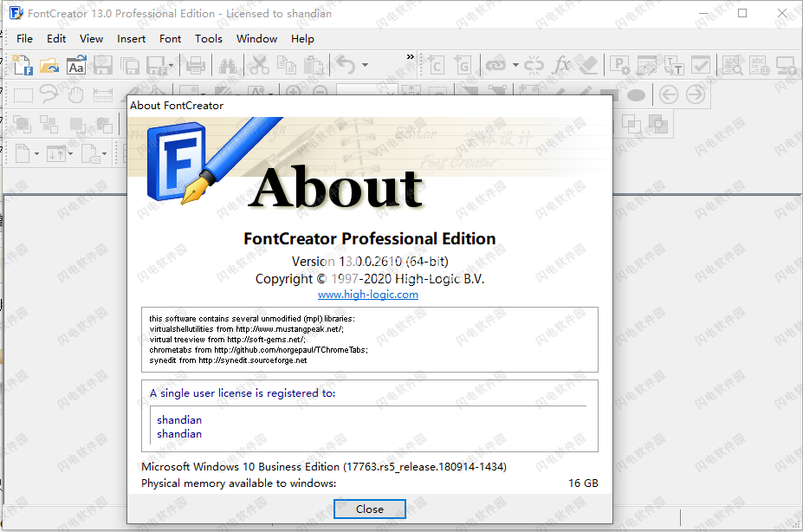Show hidden toolbar buttons via the chevron
The image size is (803, 532).
pyautogui.click(x=411, y=57)
